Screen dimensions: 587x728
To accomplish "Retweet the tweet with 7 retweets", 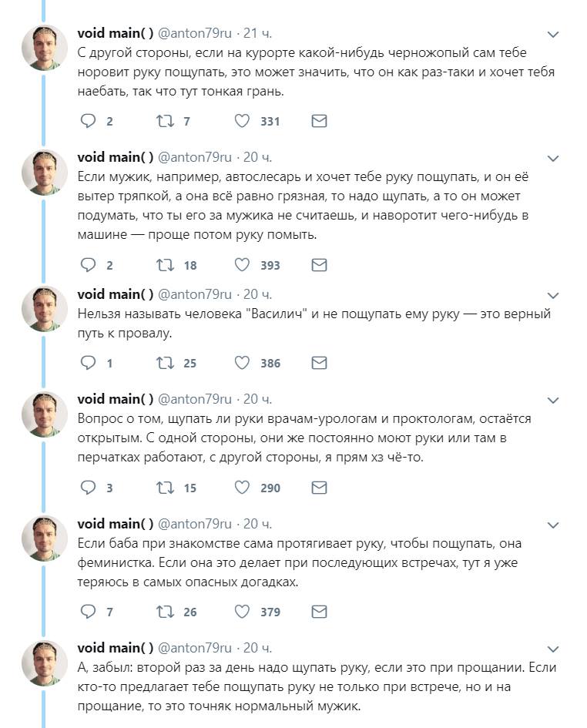I will (x=165, y=121).
